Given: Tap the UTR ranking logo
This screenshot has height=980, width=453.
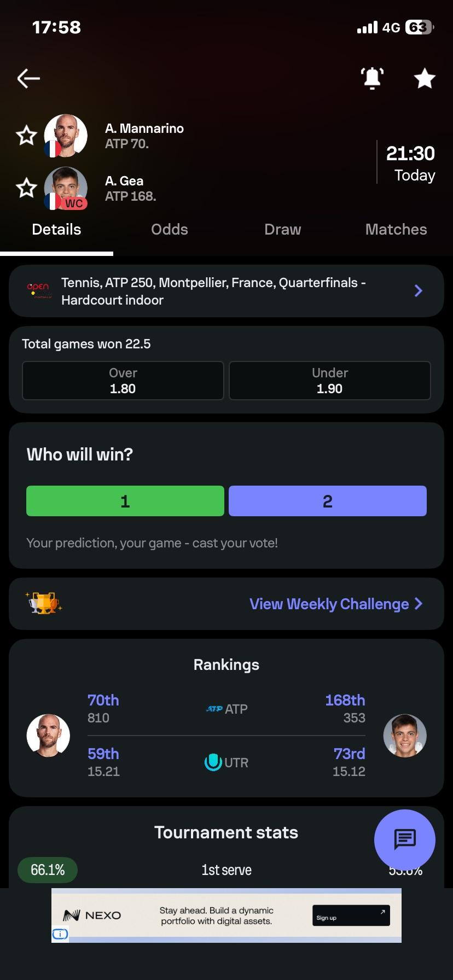Looking at the screenshot, I should (213, 762).
